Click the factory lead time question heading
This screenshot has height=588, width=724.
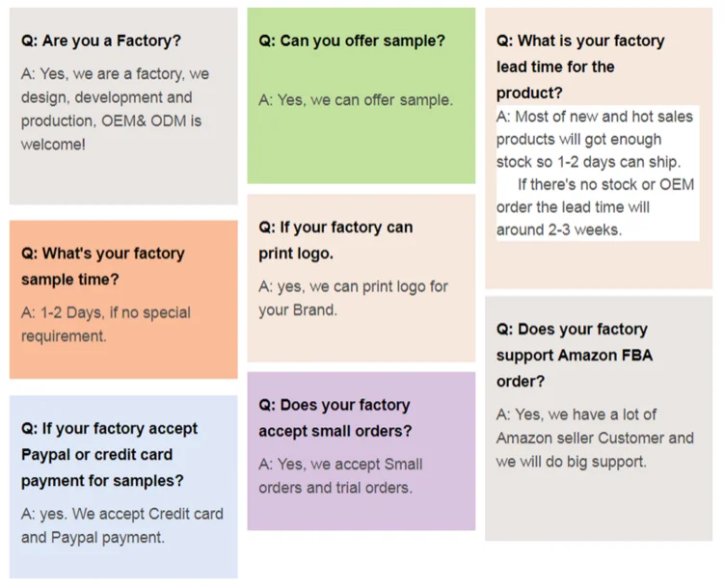coord(580,67)
